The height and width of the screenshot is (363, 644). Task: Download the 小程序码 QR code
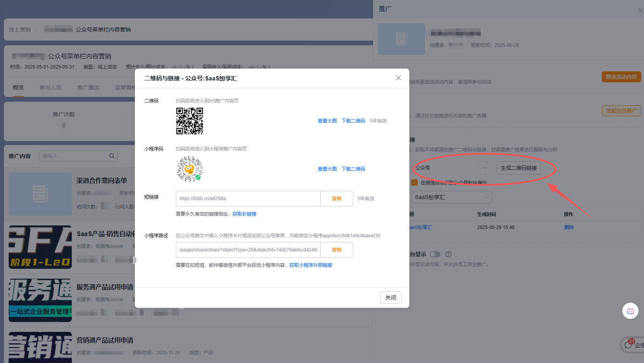click(353, 169)
